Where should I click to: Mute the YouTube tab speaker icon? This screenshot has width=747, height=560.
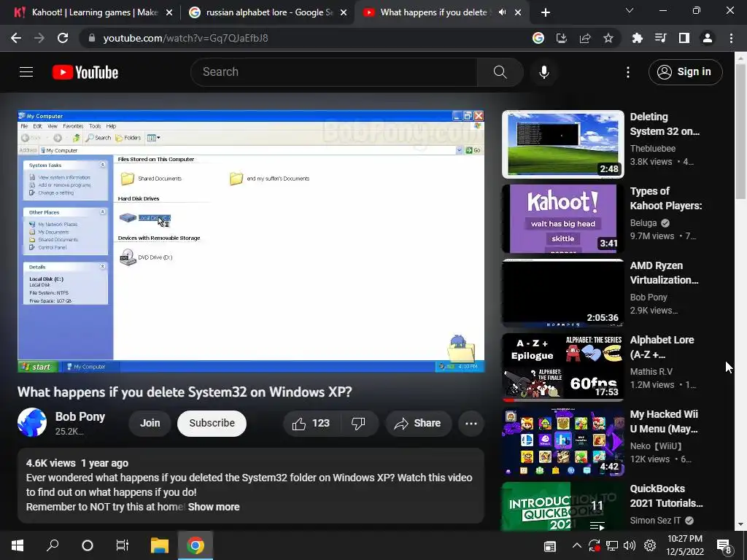coord(502,12)
